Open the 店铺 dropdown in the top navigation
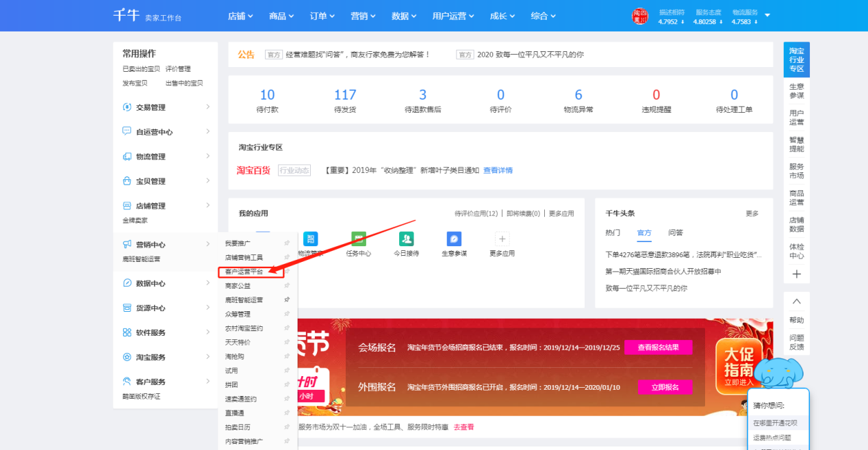The height and width of the screenshot is (450, 868). click(240, 16)
